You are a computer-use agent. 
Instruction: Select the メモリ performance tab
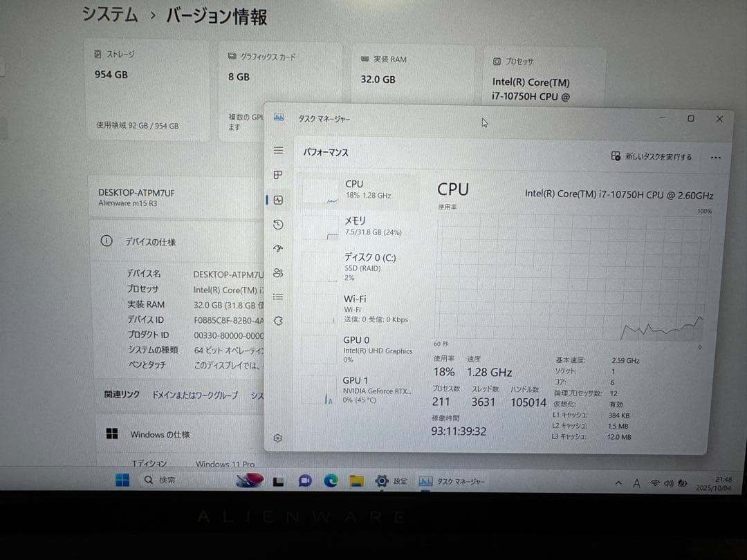[x=360, y=225]
